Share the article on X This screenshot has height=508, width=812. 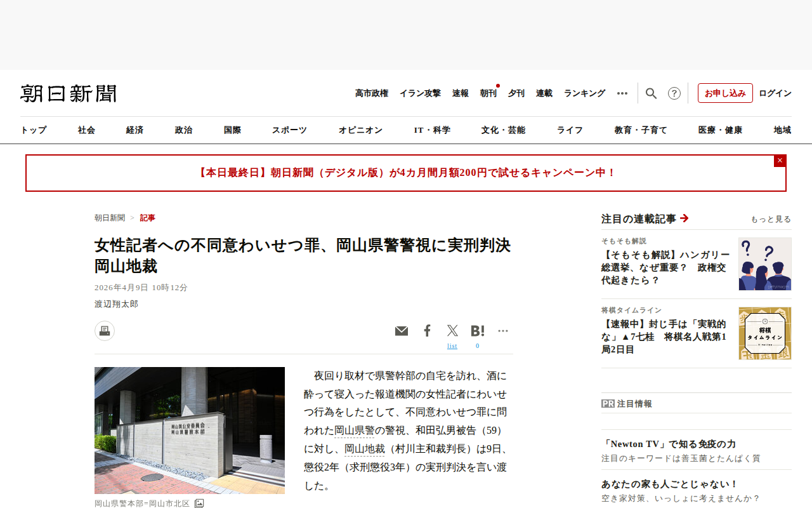coord(452,331)
